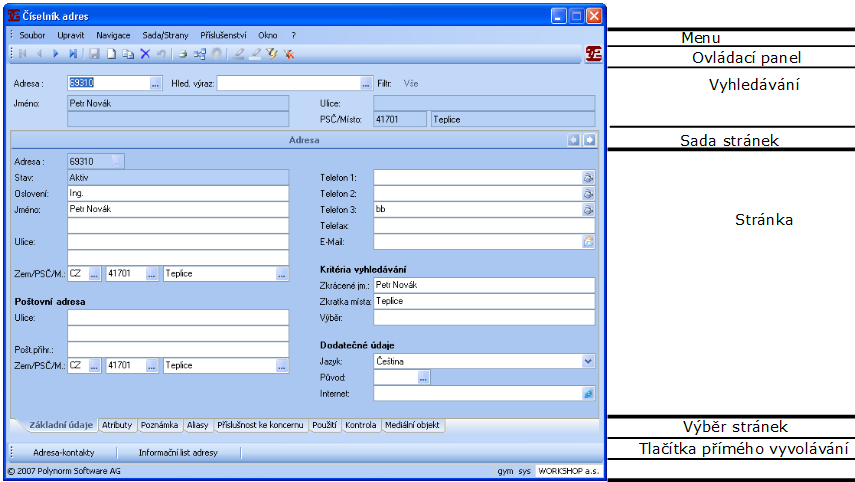Click the printer toolbar icon
The height and width of the screenshot is (482, 855).
pyautogui.click(x=183, y=54)
